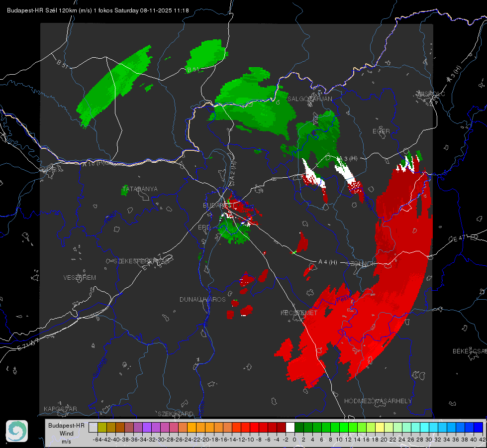This screenshot has width=487, height=448.
Task: Click the SALGOTARJAN city label
Action: 309,99
